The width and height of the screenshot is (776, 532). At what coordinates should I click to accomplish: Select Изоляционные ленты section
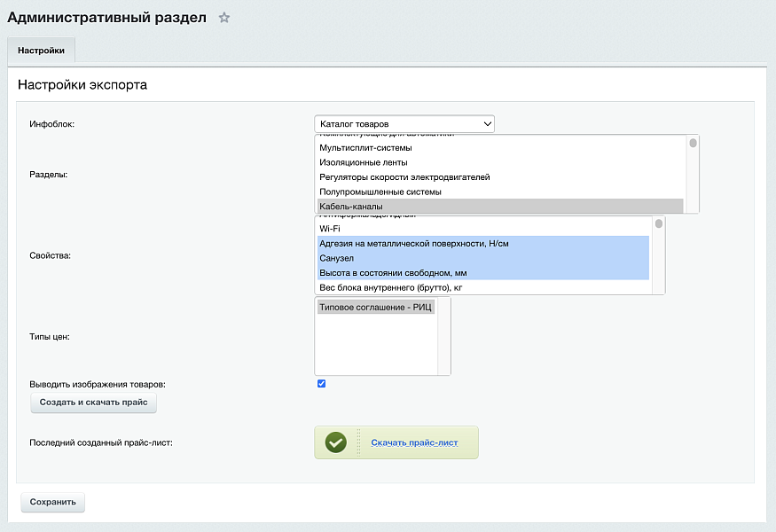coord(364,162)
